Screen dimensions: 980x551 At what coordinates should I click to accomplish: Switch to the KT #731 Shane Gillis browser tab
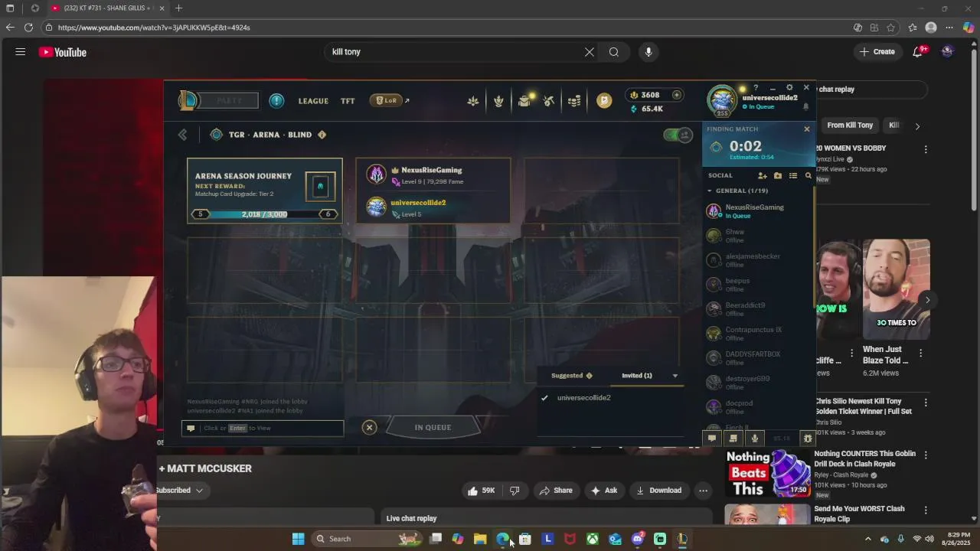click(x=107, y=8)
